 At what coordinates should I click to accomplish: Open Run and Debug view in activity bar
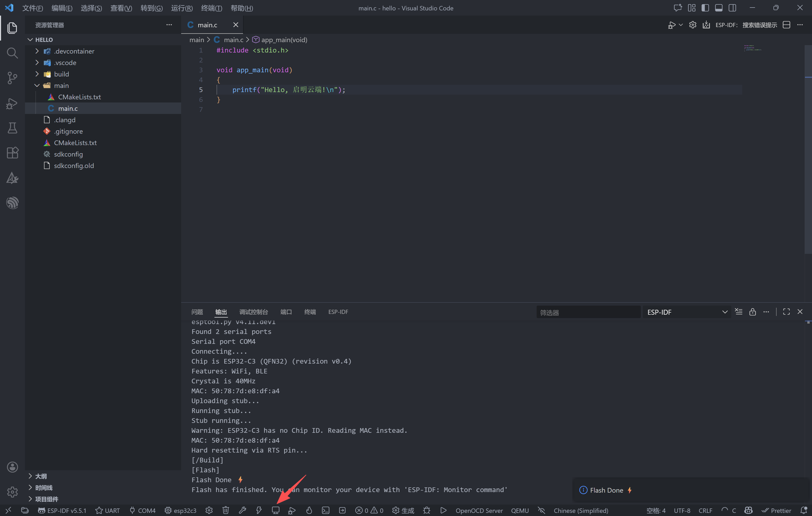pos(12,103)
